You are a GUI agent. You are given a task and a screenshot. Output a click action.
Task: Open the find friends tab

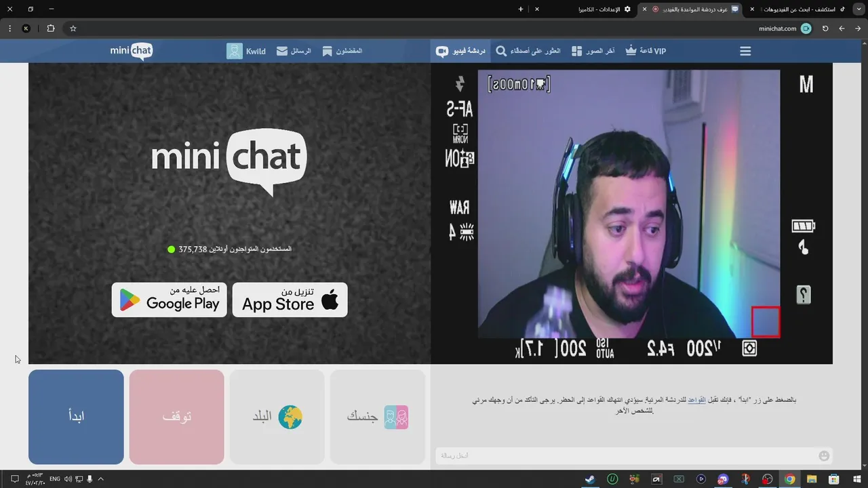528,51
